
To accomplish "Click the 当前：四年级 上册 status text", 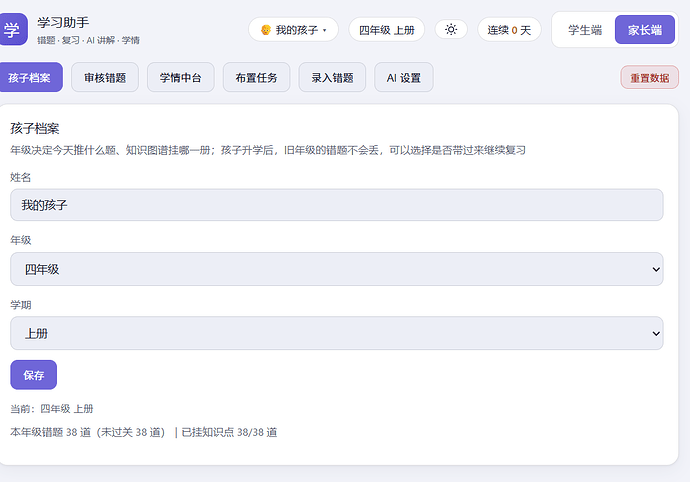I will pos(51,408).
